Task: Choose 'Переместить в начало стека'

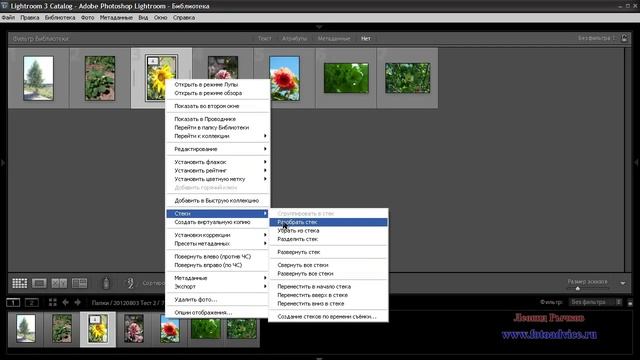Action: 328,287
